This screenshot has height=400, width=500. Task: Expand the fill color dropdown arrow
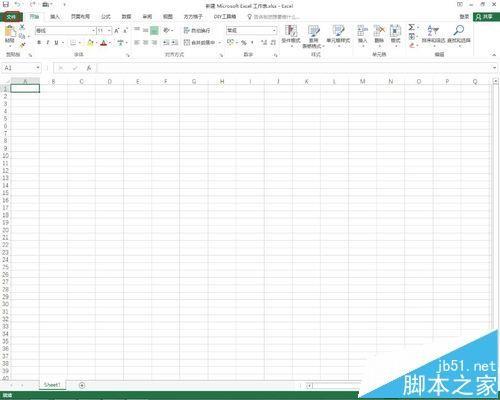(x=96, y=43)
